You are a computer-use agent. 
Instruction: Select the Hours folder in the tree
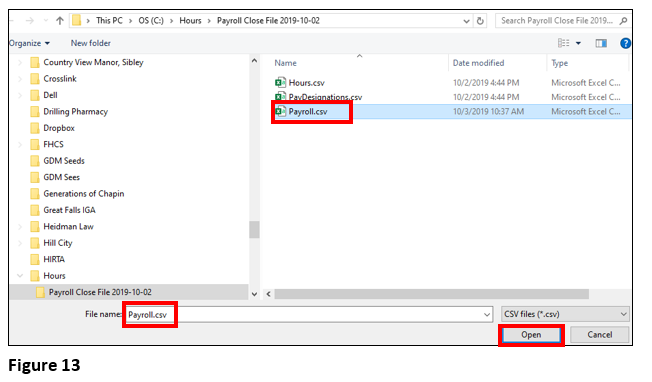click(x=54, y=276)
